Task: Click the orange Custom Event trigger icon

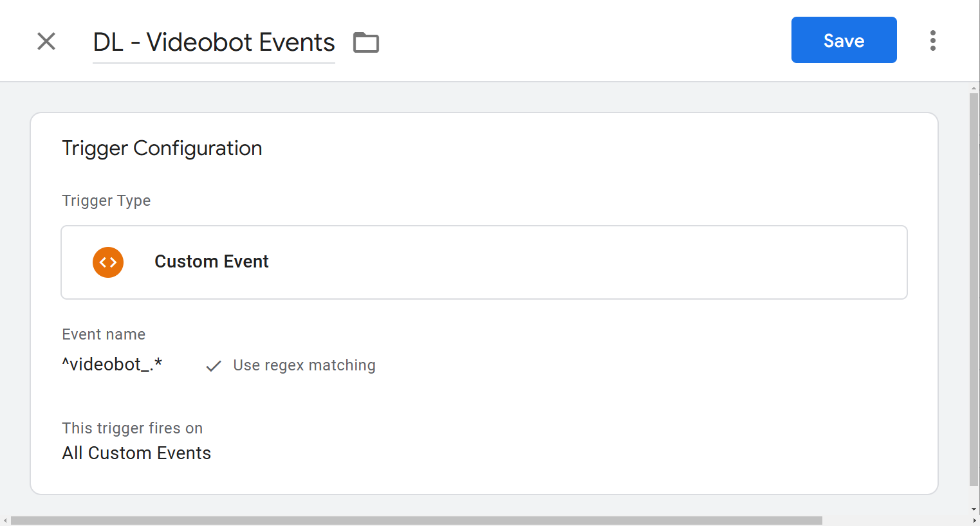Action: point(107,262)
